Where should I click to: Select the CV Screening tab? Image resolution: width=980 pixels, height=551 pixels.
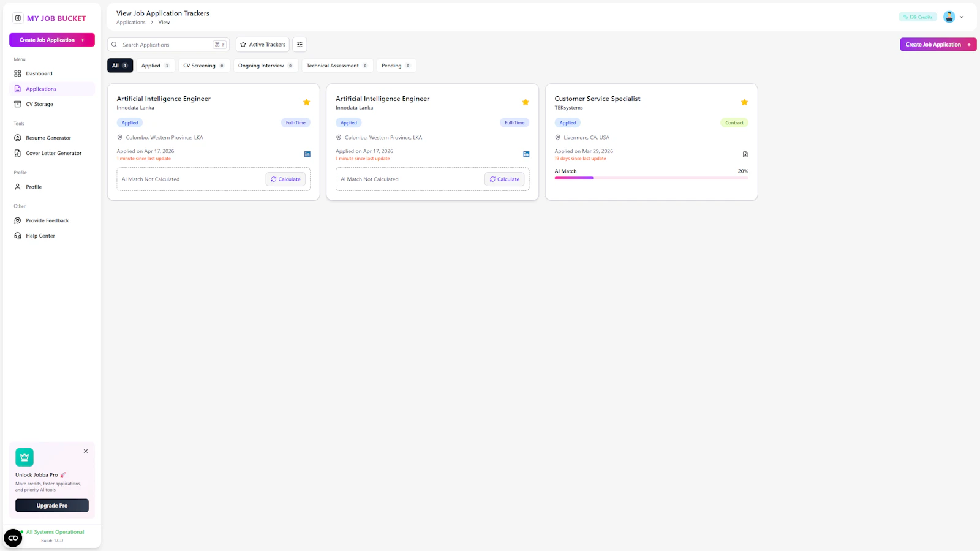(x=204, y=66)
